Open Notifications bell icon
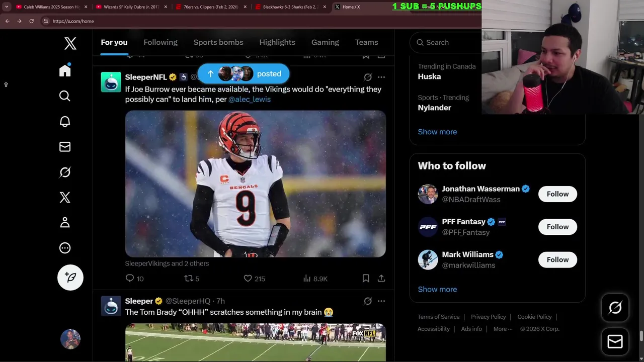The height and width of the screenshot is (362, 644). tap(65, 121)
